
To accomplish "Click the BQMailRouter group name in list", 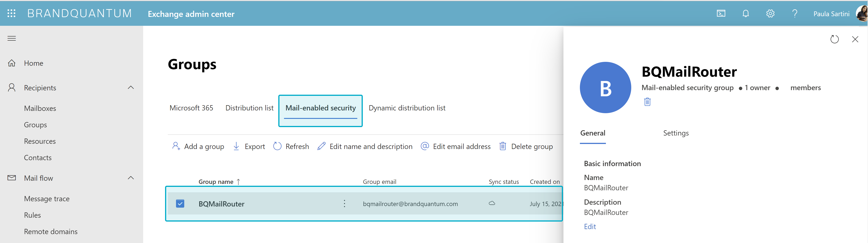I will tap(221, 204).
